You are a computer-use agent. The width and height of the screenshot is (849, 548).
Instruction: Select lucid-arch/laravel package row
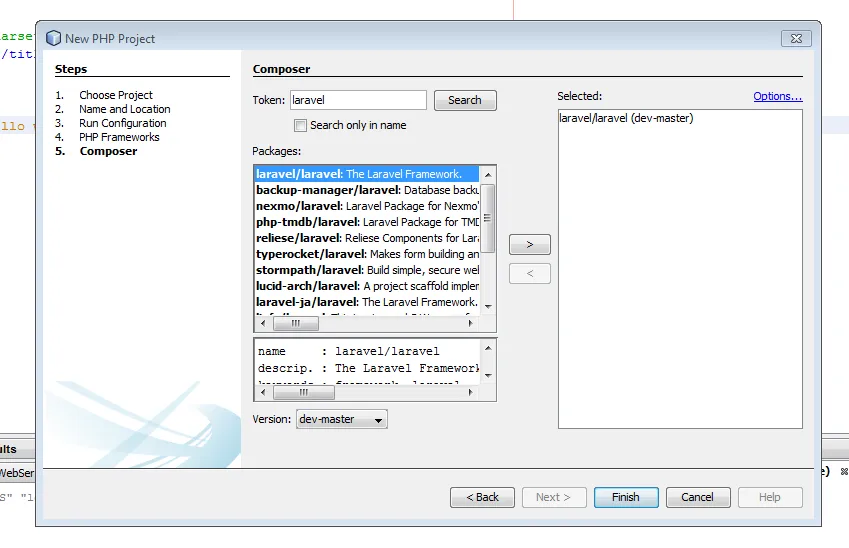[367, 286]
